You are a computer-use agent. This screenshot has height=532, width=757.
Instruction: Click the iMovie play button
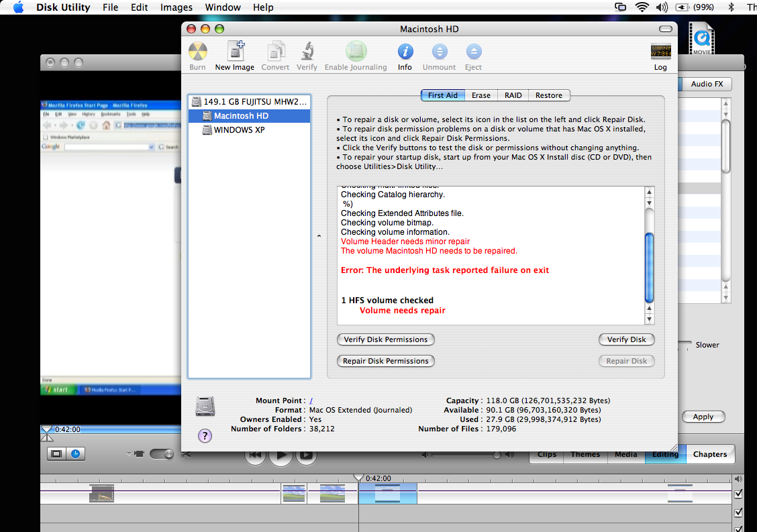pos(281,455)
